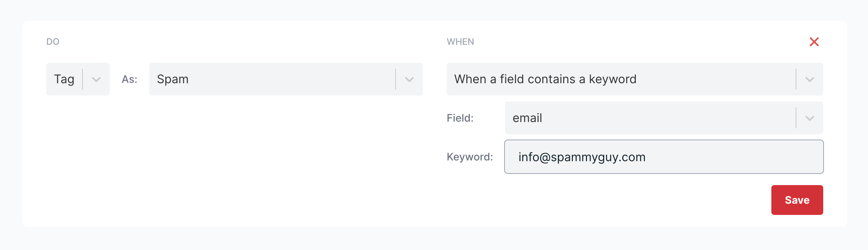Click the chevron in the WHEN condition selector
The width and height of the screenshot is (868, 250).
(x=809, y=79)
